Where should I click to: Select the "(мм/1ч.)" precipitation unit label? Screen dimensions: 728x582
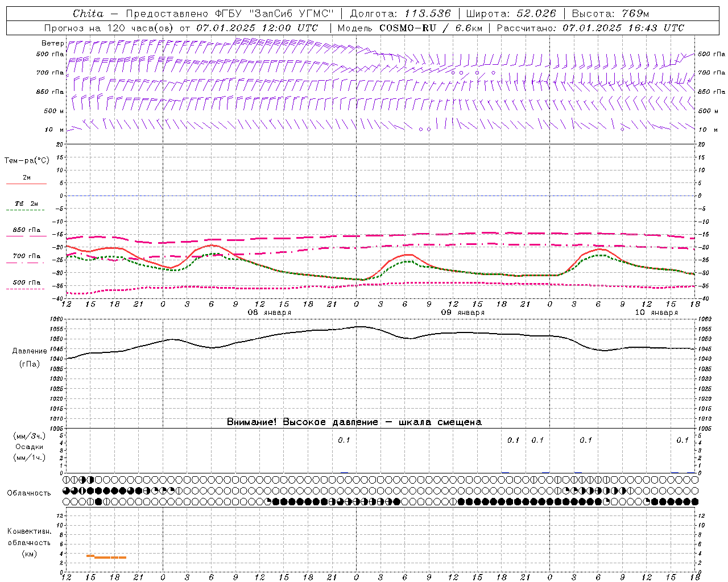pyautogui.click(x=30, y=458)
